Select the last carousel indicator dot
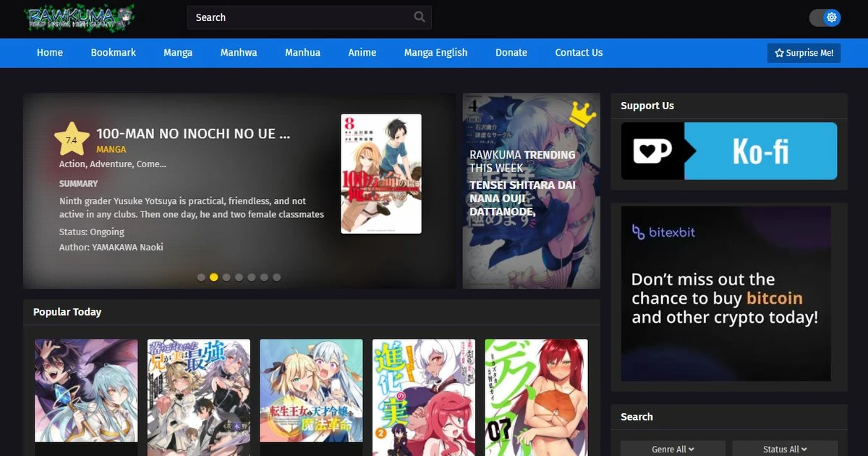The width and height of the screenshot is (868, 456). (x=276, y=276)
